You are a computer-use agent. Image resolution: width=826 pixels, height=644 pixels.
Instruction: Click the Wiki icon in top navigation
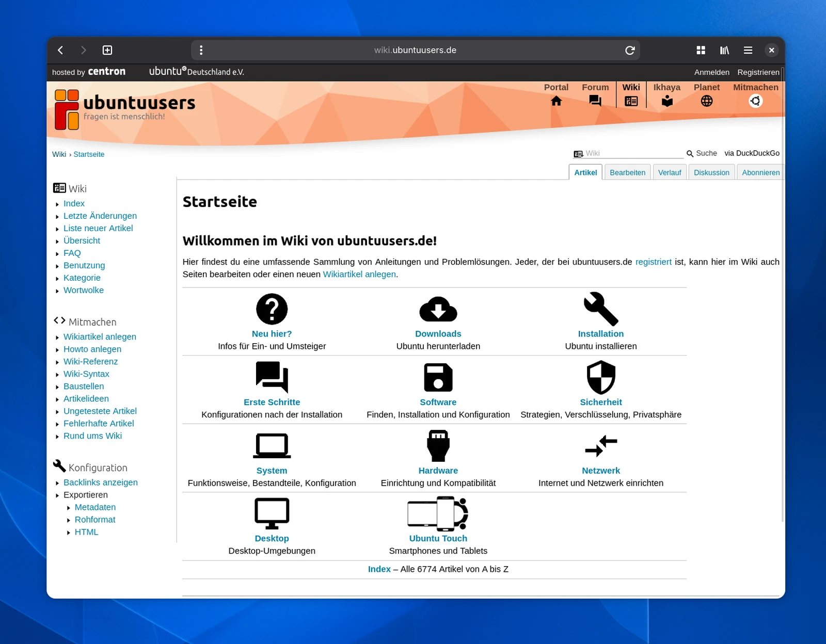tap(631, 101)
